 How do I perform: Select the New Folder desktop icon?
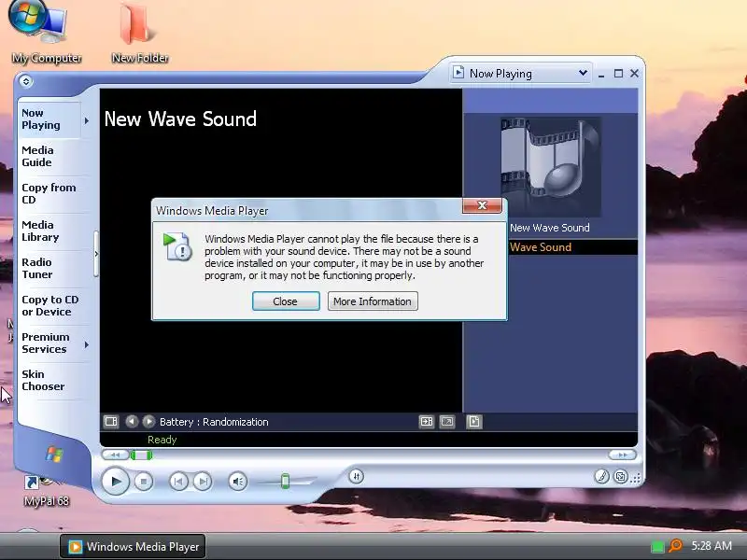pyautogui.click(x=139, y=33)
